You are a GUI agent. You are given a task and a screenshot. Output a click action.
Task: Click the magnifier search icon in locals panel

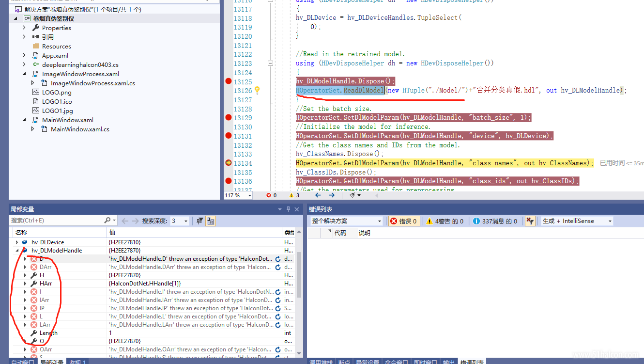108,221
